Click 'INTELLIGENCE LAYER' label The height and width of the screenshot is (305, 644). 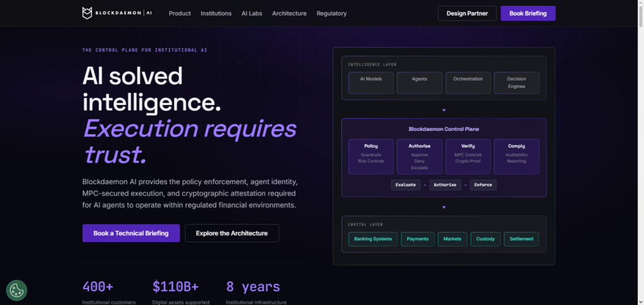pos(372,64)
